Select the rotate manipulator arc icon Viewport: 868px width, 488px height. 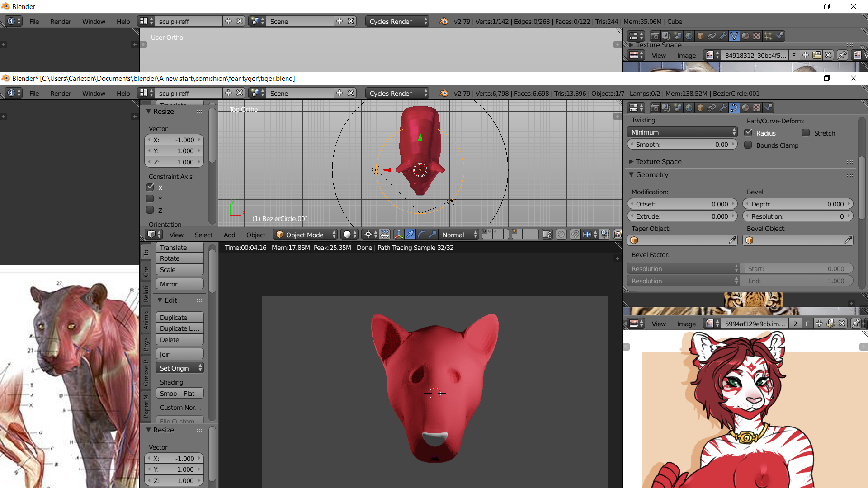pyautogui.click(x=421, y=235)
